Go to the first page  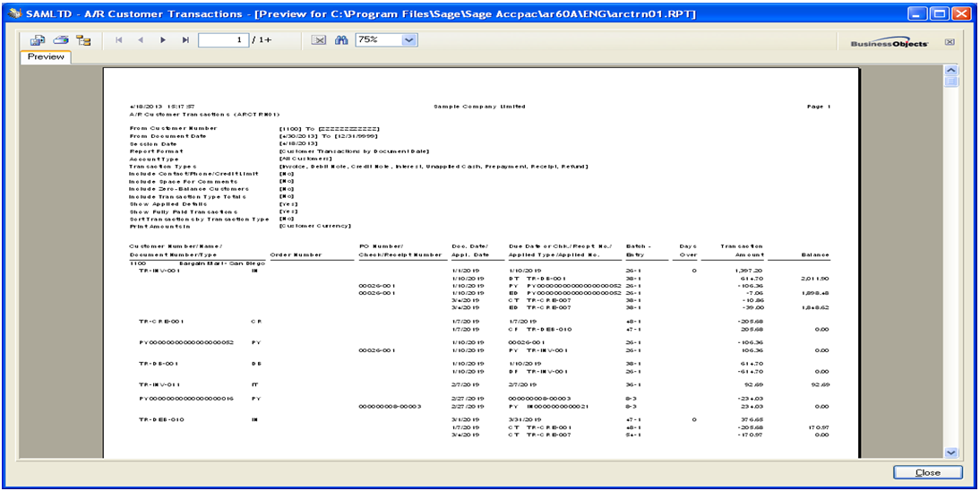[x=119, y=40]
